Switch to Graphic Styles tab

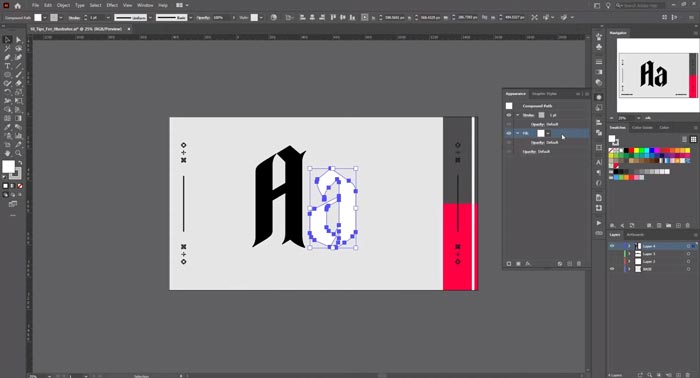pyautogui.click(x=544, y=94)
